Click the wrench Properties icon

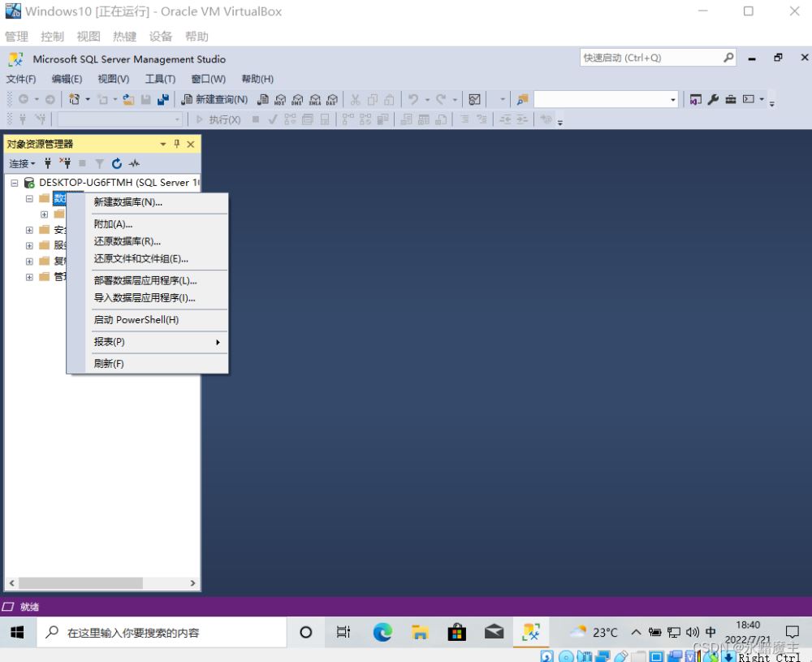point(713,99)
